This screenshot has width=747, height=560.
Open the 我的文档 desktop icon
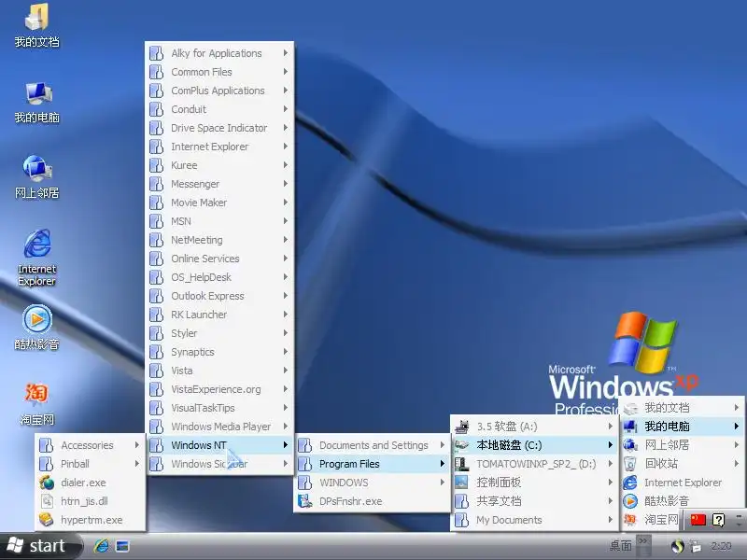point(36,26)
